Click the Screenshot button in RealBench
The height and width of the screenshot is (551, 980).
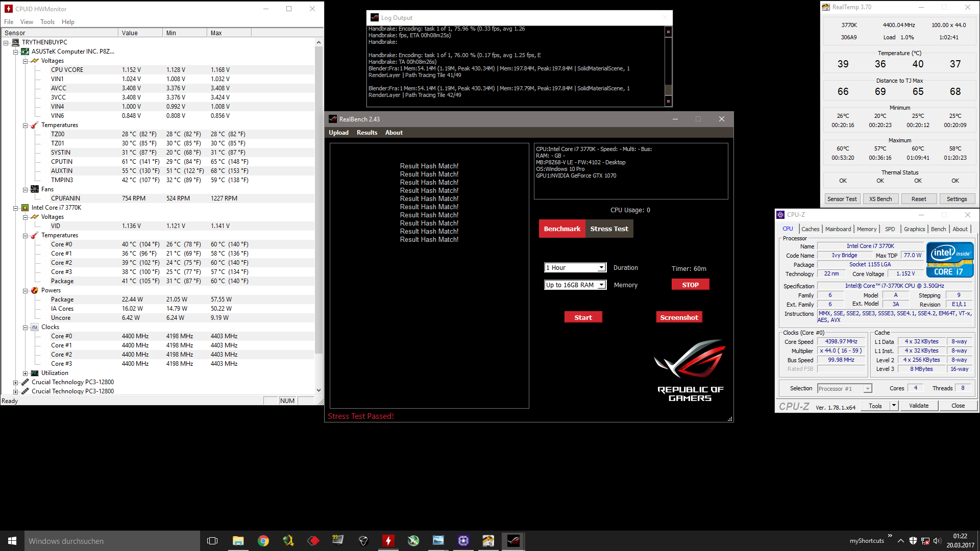tap(679, 317)
